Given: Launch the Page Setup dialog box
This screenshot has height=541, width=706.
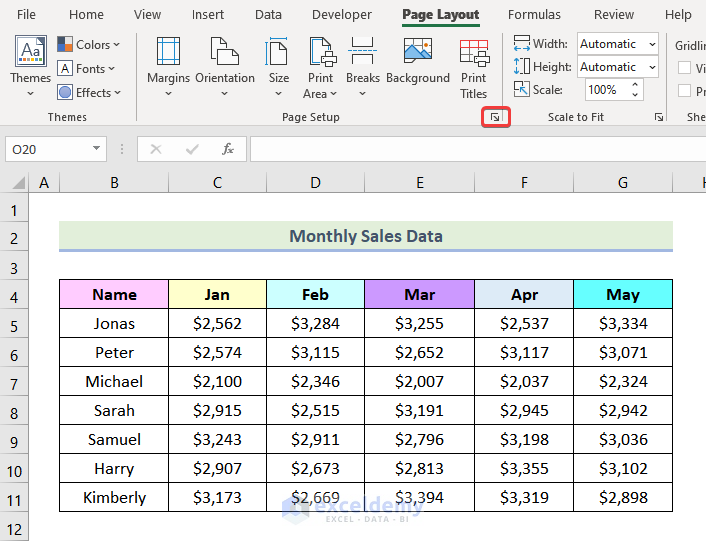Looking at the screenshot, I should click(x=495, y=118).
